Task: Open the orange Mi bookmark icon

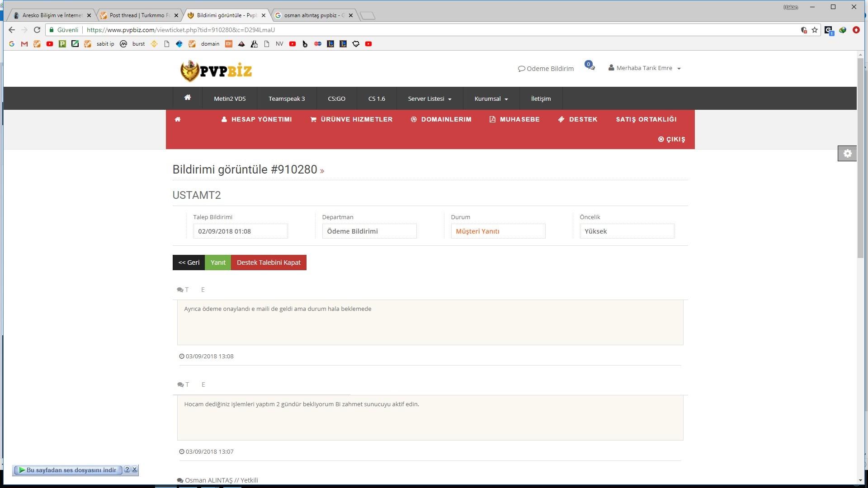Action: click(x=229, y=44)
